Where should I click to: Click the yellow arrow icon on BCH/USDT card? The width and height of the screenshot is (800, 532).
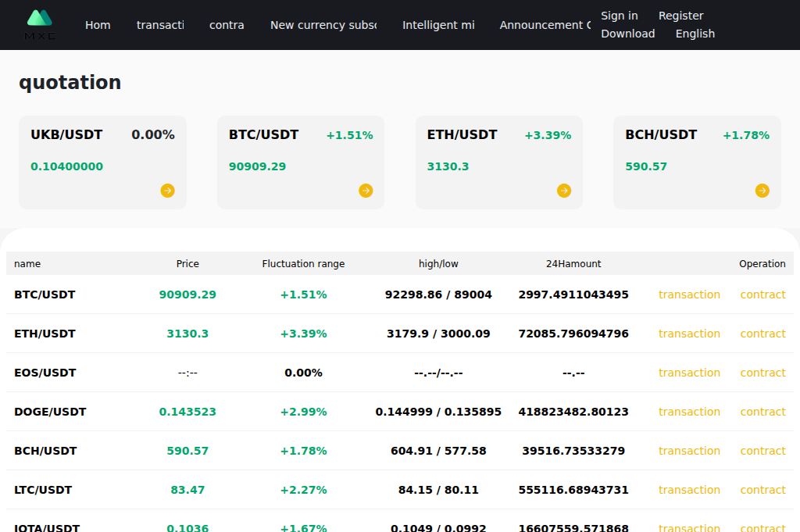762,190
